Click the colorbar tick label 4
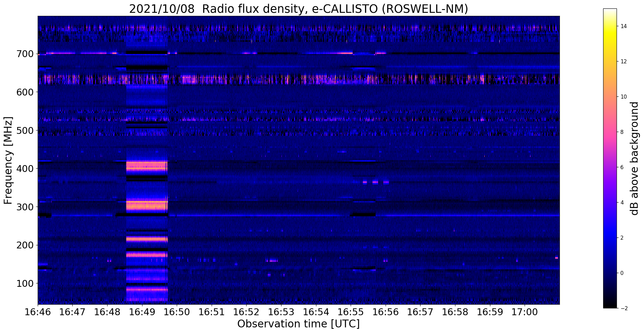The width and height of the screenshot is (644, 333). 622,203
